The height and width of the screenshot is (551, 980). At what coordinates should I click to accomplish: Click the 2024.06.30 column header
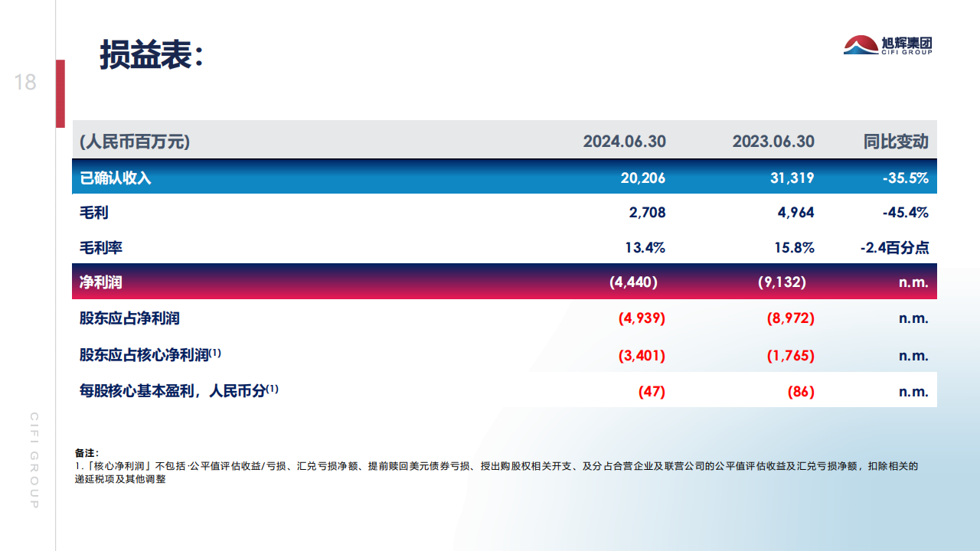624,142
